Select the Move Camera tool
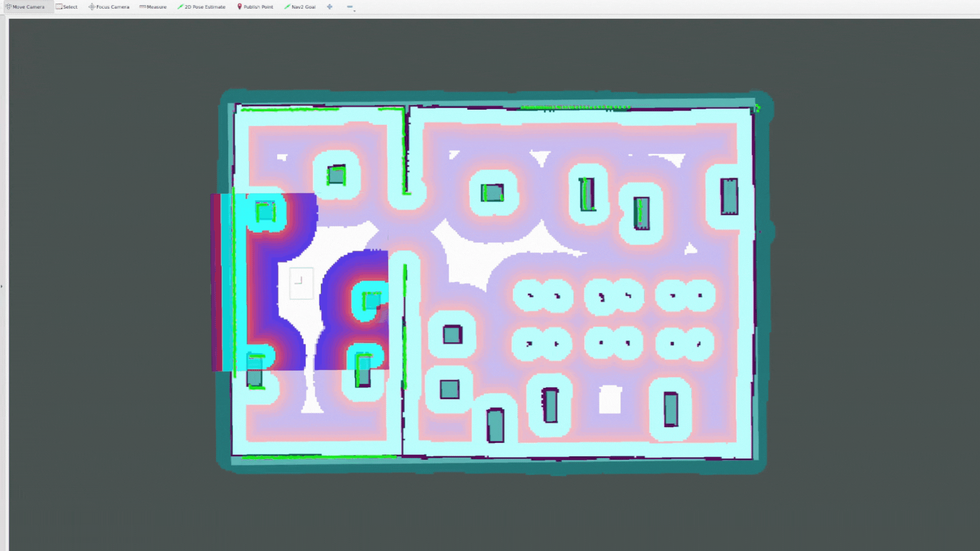 tap(26, 7)
